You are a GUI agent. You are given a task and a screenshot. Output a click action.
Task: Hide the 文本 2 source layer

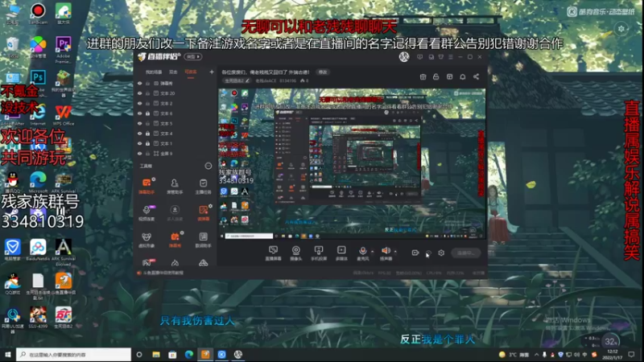pos(139,104)
